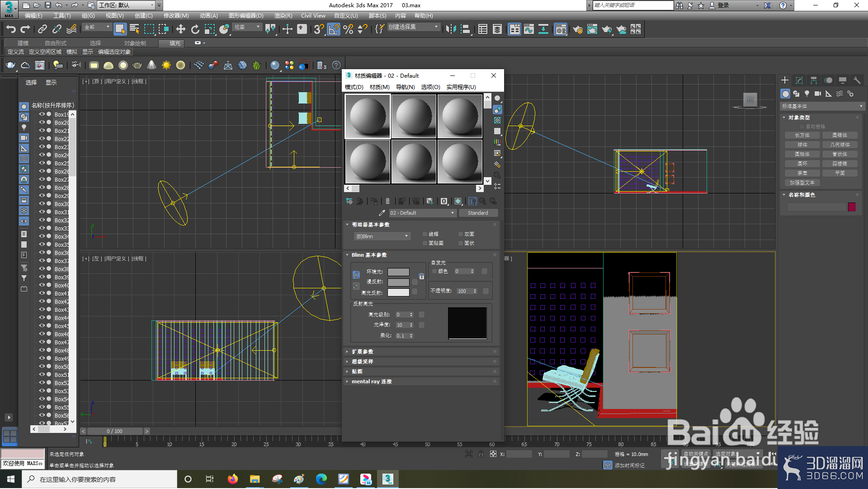
Task: Activate the Select and Link tool
Action: click(42, 29)
